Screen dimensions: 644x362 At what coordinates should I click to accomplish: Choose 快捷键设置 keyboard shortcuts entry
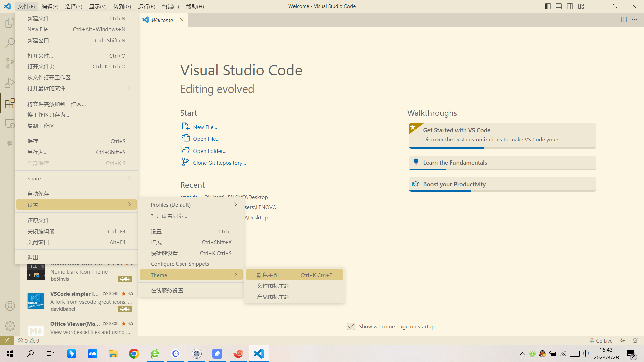click(x=191, y=253)
